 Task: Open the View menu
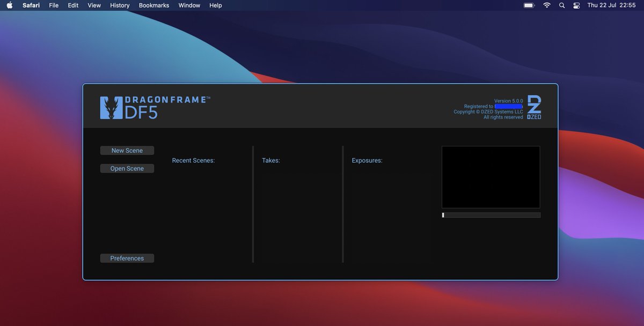click(x=94, y=5)
